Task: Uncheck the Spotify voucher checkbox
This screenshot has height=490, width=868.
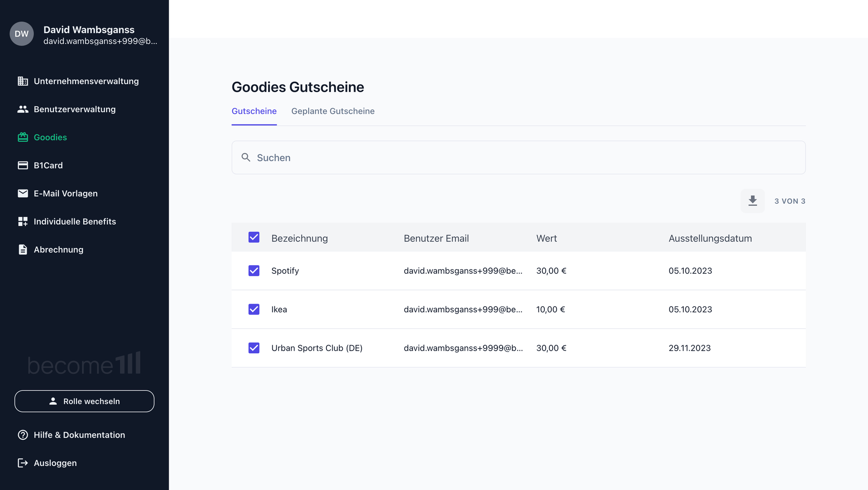Action: 254,271
